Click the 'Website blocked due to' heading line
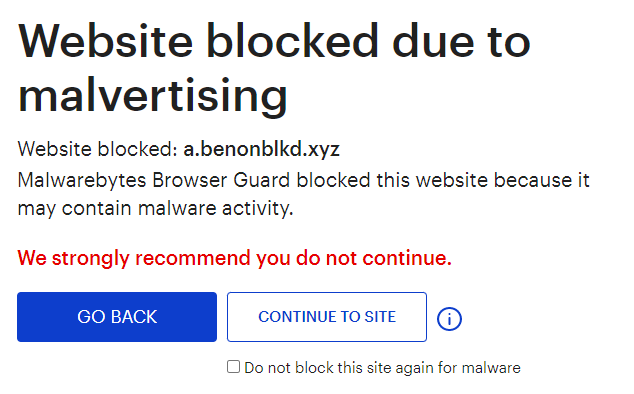The height and width of the screenshot is (394, 634). [274, 41]
